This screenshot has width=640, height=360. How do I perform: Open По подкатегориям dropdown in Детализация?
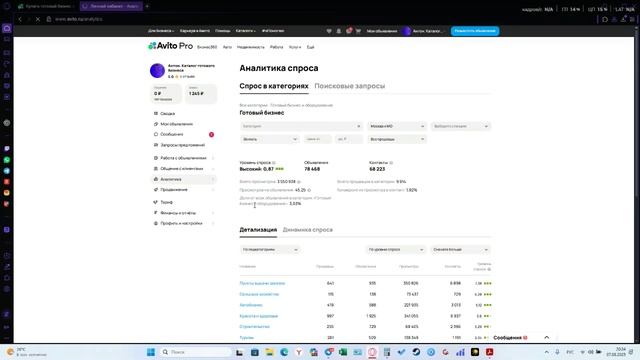tap(270, 249)
